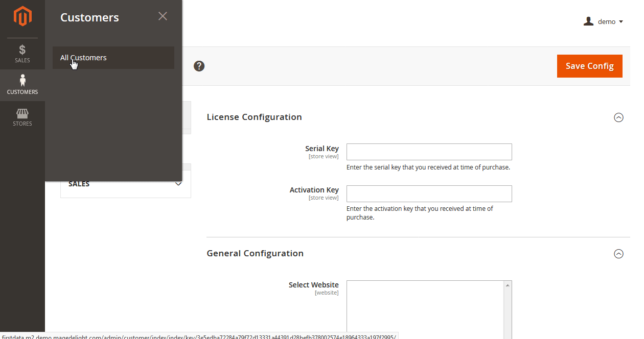Click the License Configuration heading text

254,117
